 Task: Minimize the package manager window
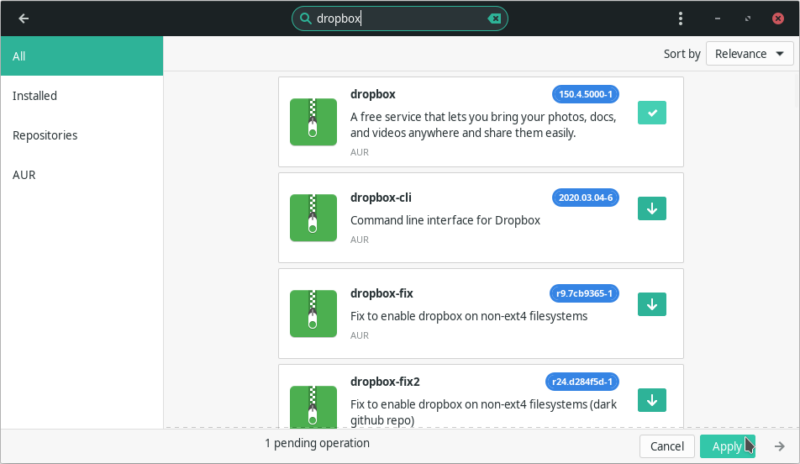click(x=717, y=19)
